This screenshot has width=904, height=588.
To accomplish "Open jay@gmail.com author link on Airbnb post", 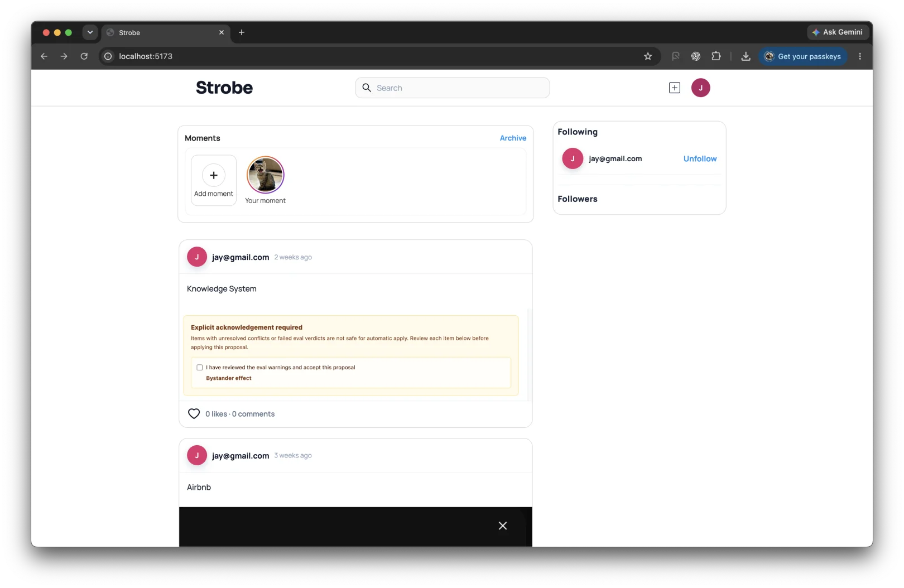I will 241,456.
